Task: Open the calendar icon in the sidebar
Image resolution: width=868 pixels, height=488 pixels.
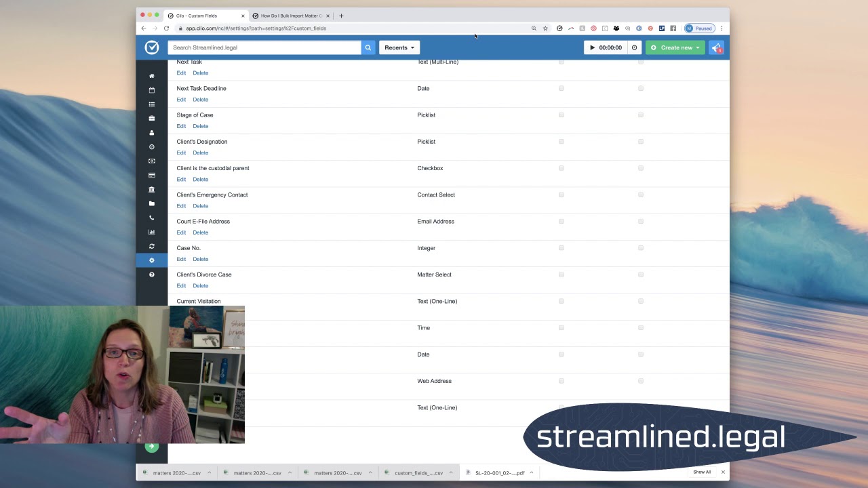Action: (x=152, y=90)
